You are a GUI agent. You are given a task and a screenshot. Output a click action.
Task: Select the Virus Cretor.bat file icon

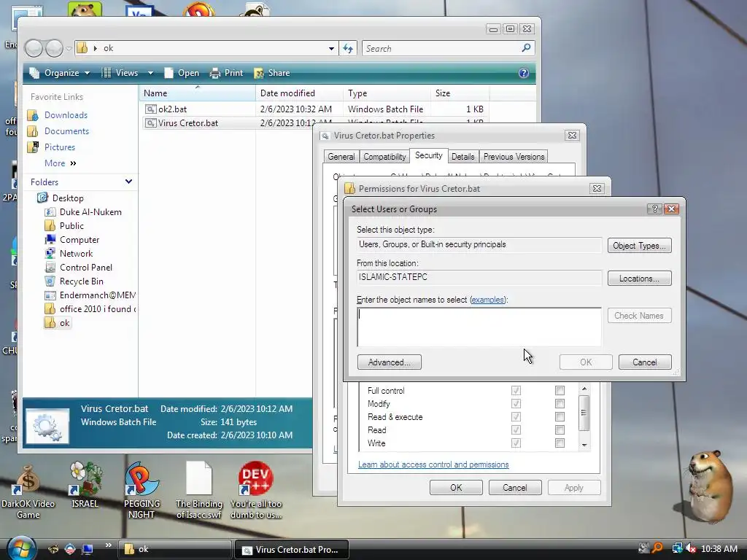click(150, 122)
